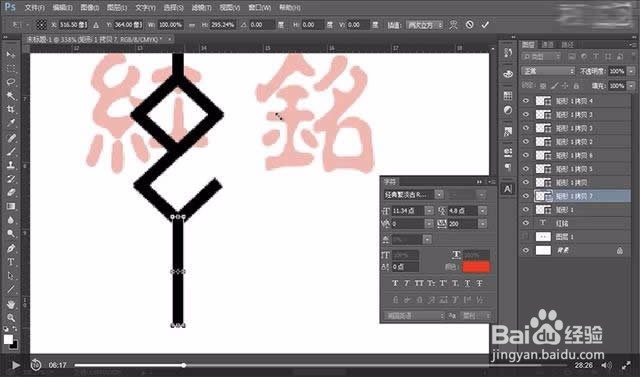640x377 pixels.
Task: Select the Eraser tool
Action: coord(11,193)
